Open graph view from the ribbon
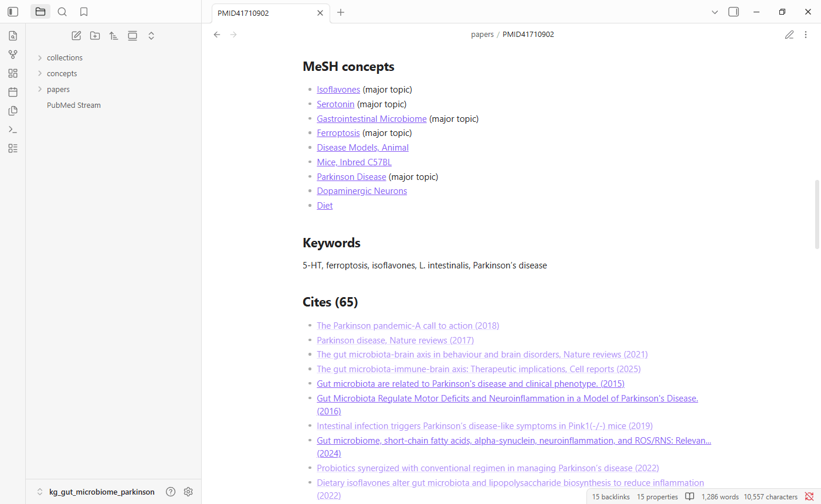Viewport: 821px width, 504px height. pos(13,55)
